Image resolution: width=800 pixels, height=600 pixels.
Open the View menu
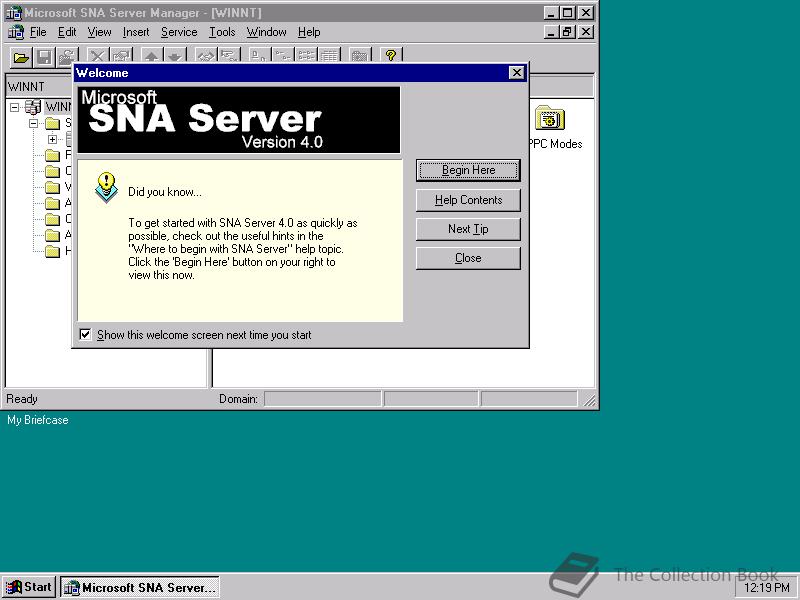click(99, 32)
